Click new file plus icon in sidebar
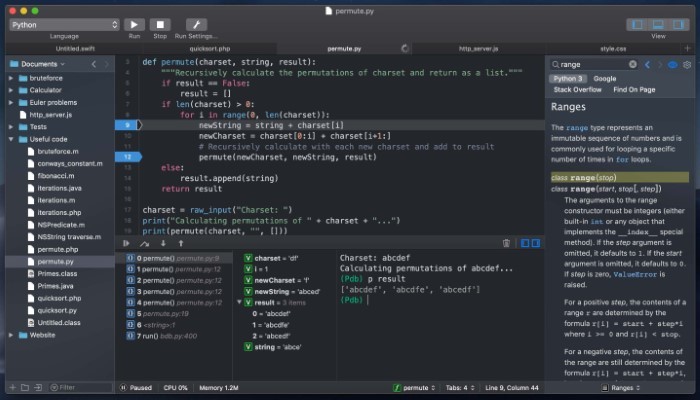This screenshot has width=700, height=400. click(12, 388)
